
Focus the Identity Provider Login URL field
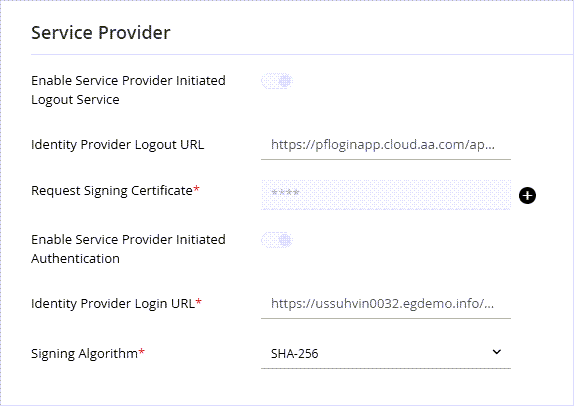[386, 304]
